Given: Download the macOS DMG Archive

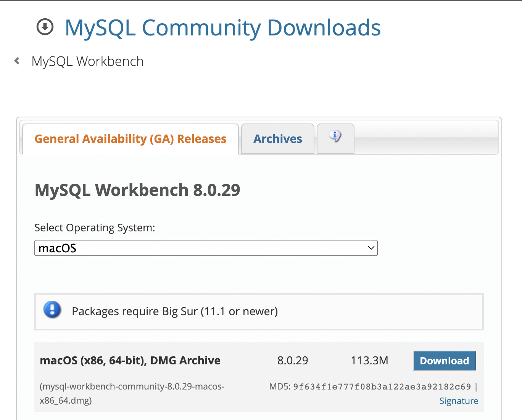Looking at the screenshot, I should pyautogui.click(x=445, y=361).
